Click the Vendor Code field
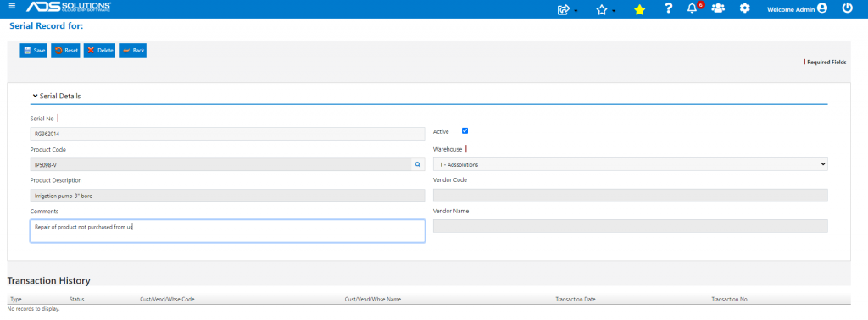 pyautogui.click(x=631, y=195)
